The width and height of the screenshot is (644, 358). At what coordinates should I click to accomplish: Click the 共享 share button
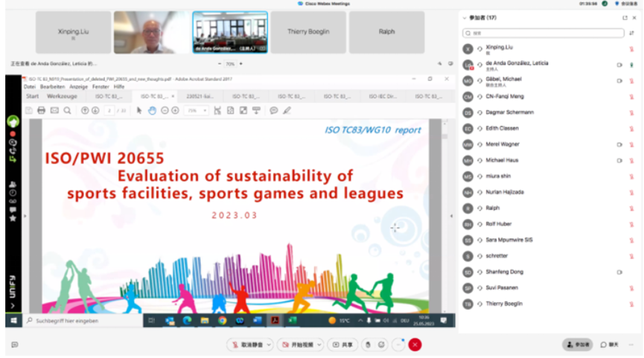(343, 345)
